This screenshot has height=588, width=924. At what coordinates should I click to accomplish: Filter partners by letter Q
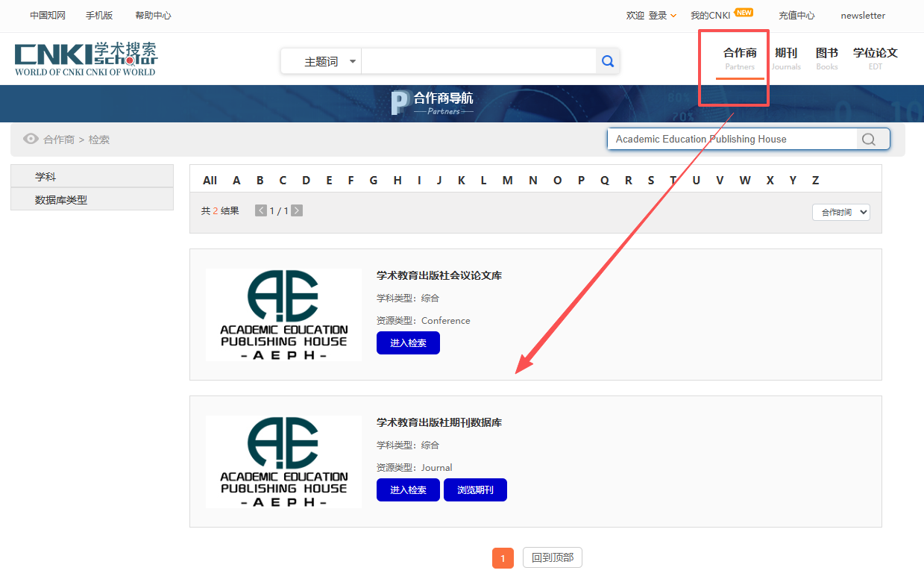click(x=604, y=180)
